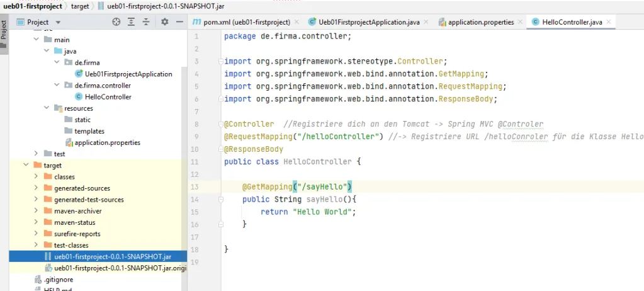Fold the sayHello method at line 14

pyautogui.click(x=221, y=199)
